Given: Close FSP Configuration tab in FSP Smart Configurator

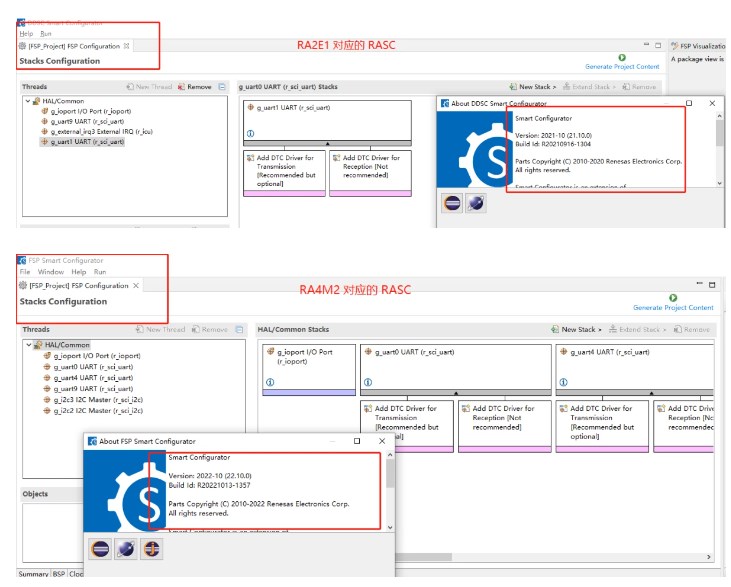Looking at the screenshot, I should coord(136,285).
